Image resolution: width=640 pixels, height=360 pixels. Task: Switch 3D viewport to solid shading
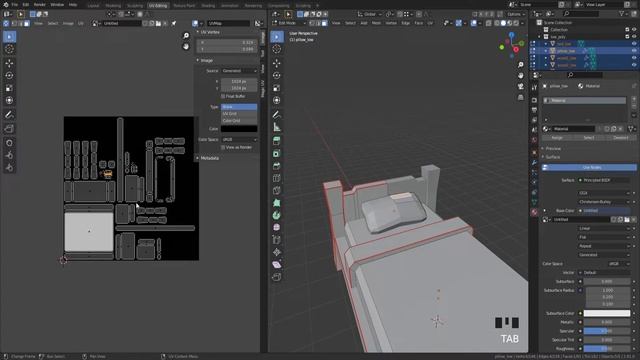click(503, 23)
